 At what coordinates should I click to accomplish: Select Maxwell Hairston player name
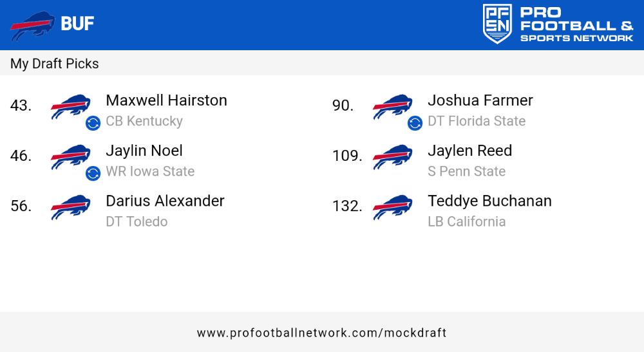point(166,100)
